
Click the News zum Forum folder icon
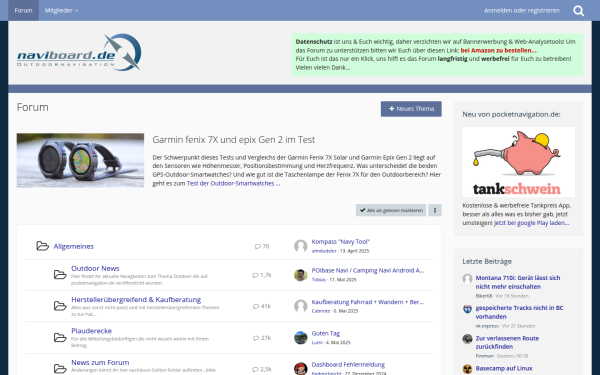tap(60, 369)
